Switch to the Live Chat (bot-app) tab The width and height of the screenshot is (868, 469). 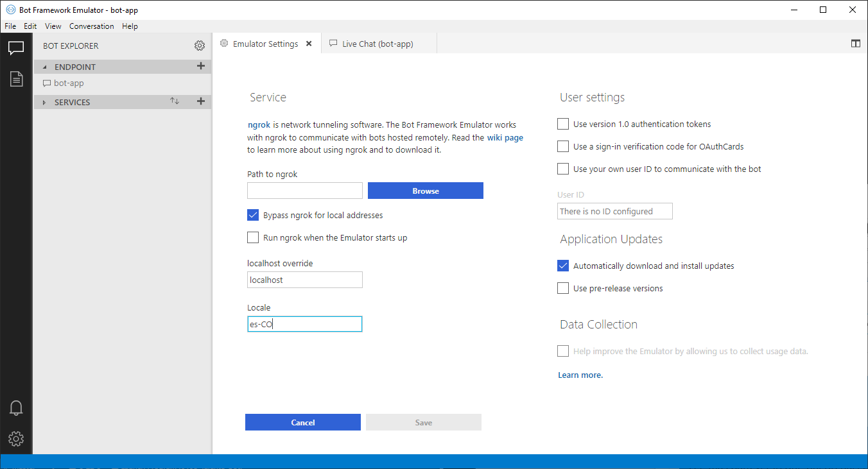(379, 44)
